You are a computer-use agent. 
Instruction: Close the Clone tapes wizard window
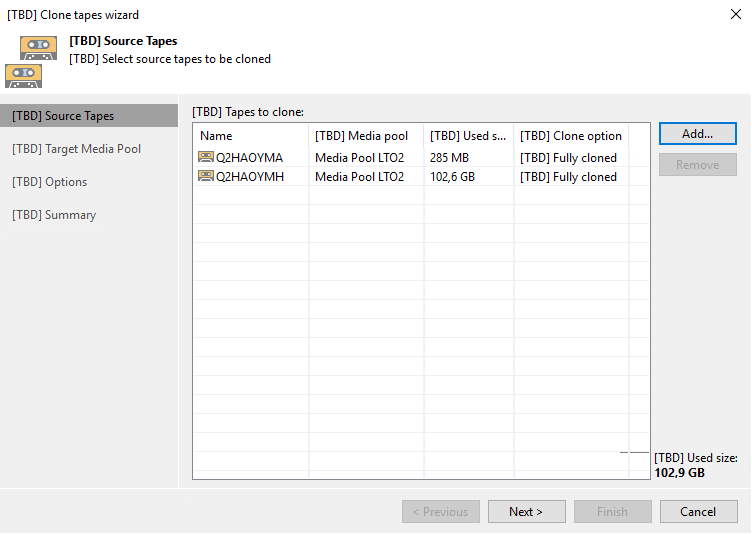pos(736,14)
